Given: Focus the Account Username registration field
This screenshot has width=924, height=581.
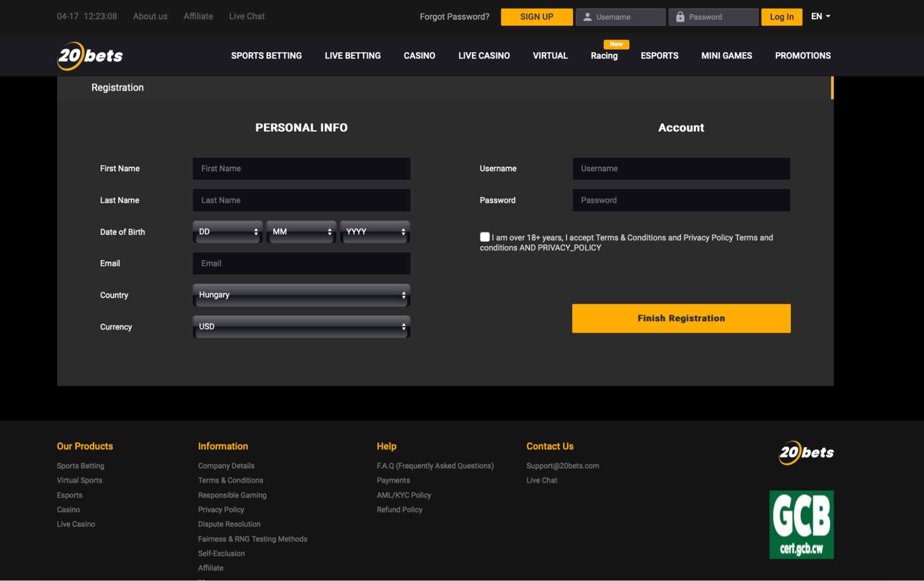Looking at the screenshot, I should click(x=681, y=169).
